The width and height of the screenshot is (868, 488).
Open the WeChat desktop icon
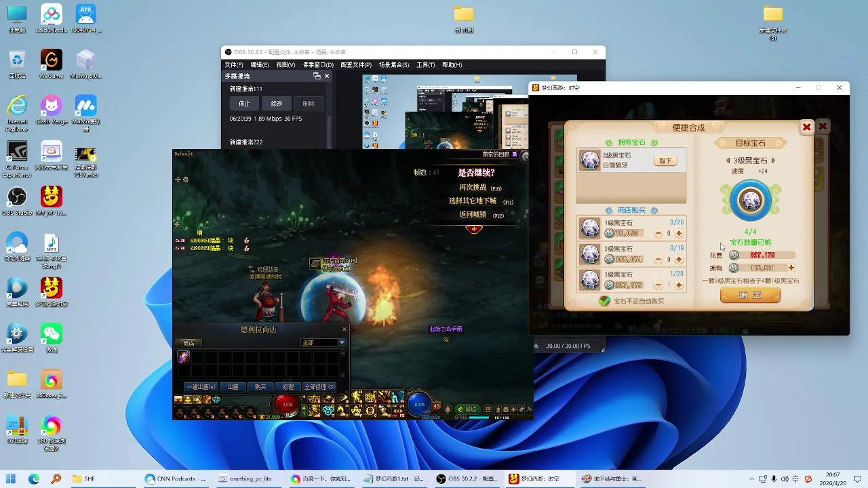pos(52,338)
